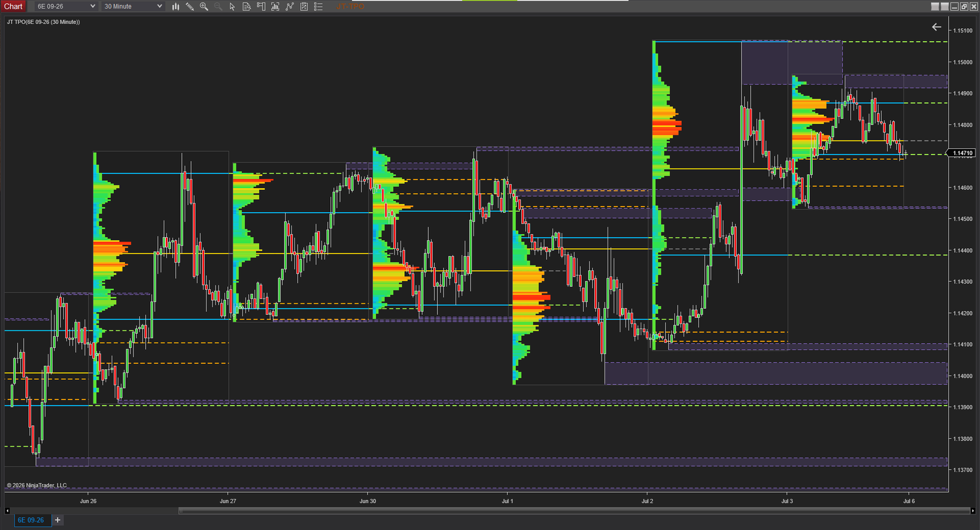980x530 pixels.
Task: Open the drawing tools pencil icon
Action: (190, 6)
